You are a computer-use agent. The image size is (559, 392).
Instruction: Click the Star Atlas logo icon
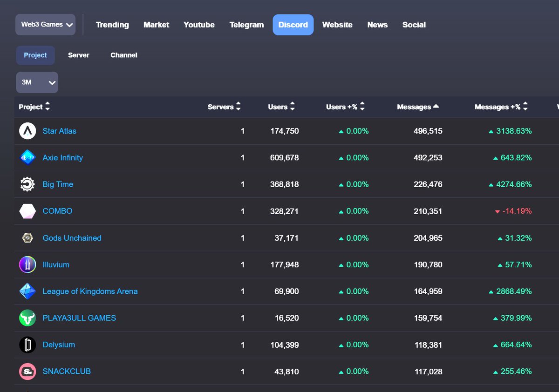[x=27, y=131]
